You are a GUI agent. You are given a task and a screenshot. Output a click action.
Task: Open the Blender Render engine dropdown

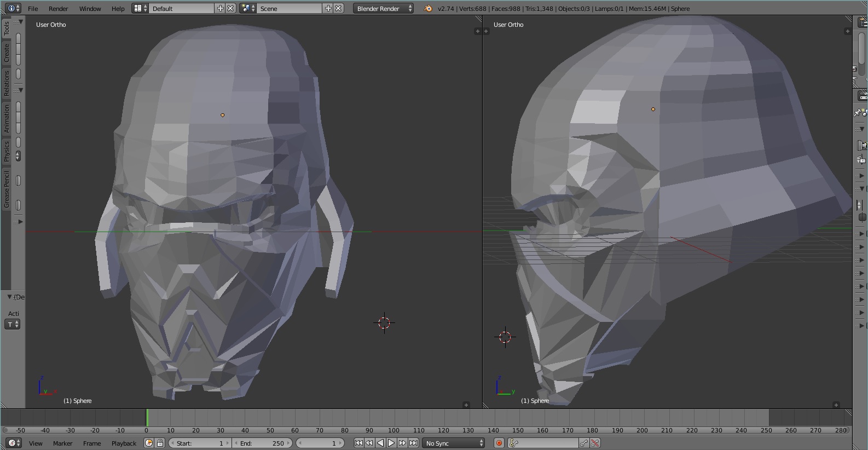point(383,8)
